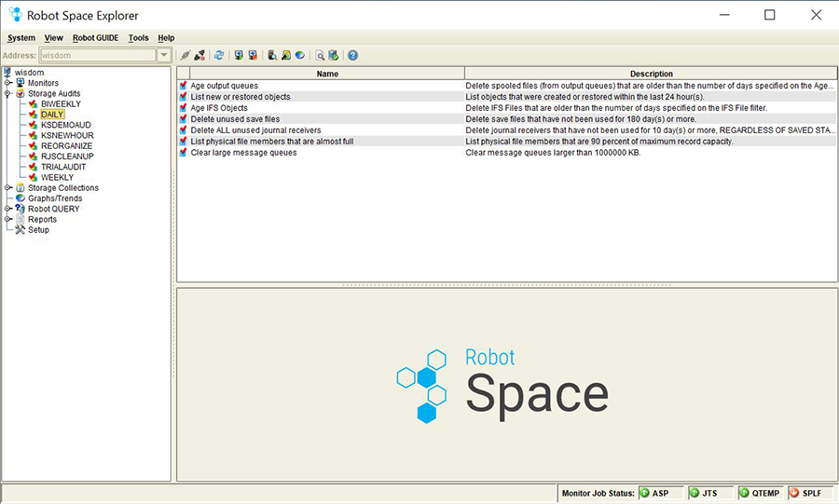Select the WEEKLY audit in tree
The height and width of the screenshot is (504, 839).
(x=57, y=177)
